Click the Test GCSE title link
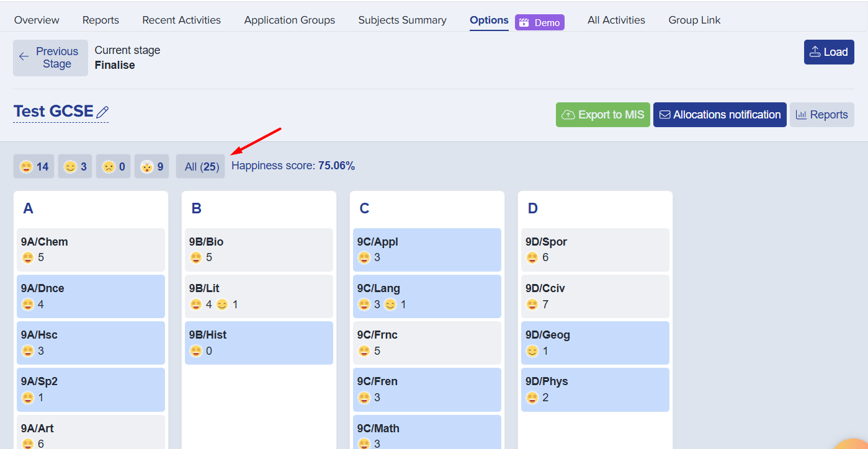 click(x=53, y=112)
